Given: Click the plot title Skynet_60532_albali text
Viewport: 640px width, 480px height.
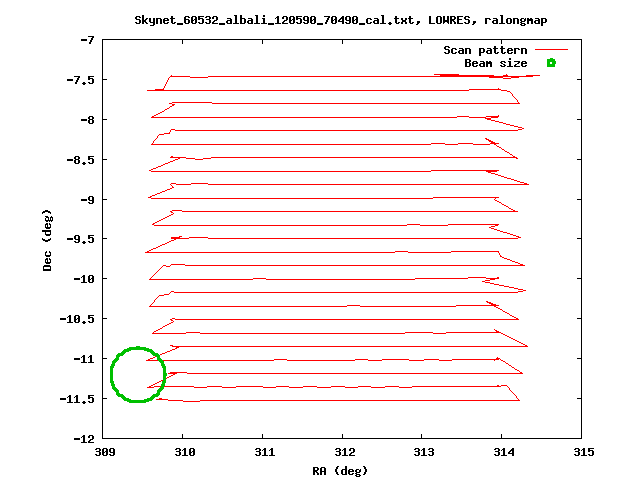Looking at the screenshot, I should tap(340, 20).
